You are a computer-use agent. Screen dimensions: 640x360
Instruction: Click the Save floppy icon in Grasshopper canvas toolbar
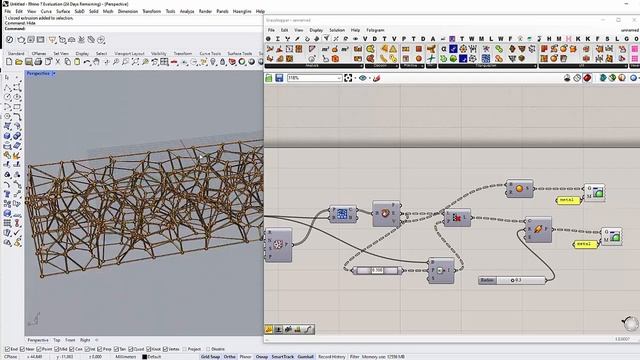(x=279, y=78)
